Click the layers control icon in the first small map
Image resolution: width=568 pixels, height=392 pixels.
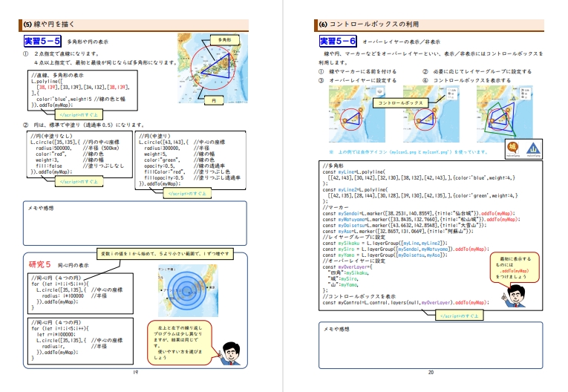pos(379,91)
